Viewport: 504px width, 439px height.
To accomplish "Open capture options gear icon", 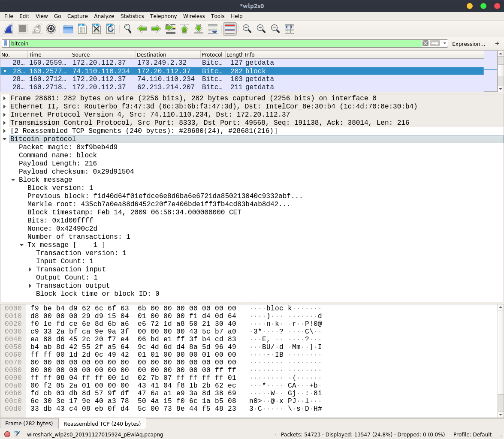I will (x=51, y=29).
